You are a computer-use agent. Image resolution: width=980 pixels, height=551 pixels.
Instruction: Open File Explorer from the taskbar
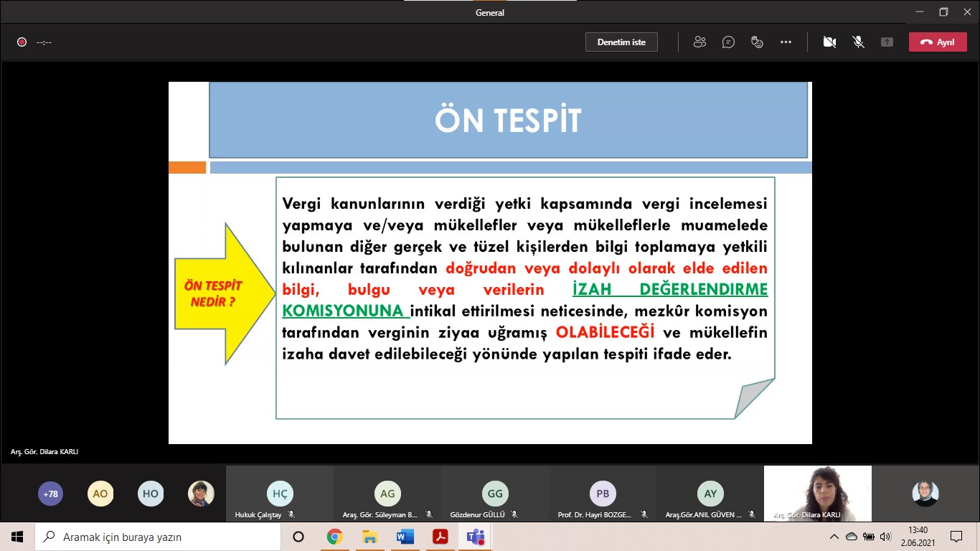point(369,537)
